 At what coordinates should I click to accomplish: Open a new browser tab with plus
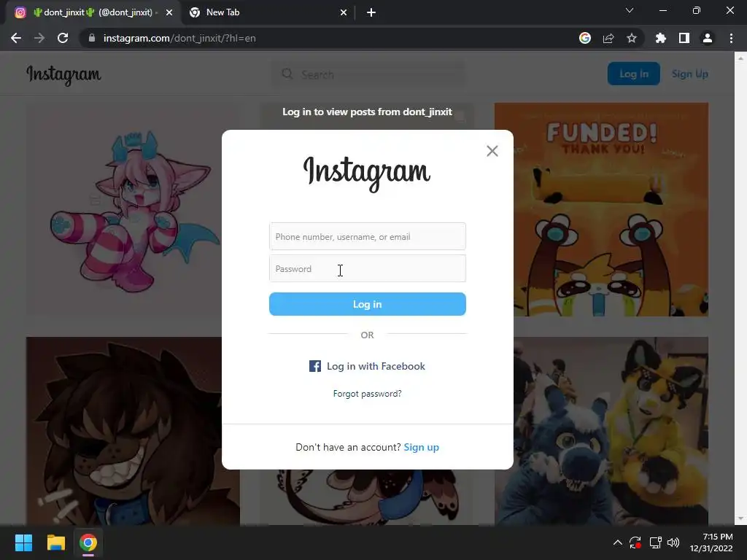(371, 13)
